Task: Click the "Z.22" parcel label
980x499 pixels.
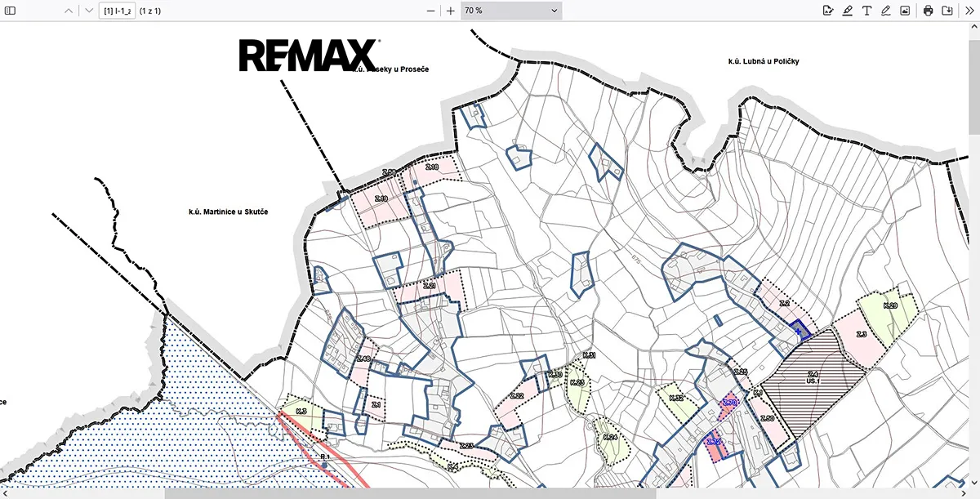Action: 516,396
